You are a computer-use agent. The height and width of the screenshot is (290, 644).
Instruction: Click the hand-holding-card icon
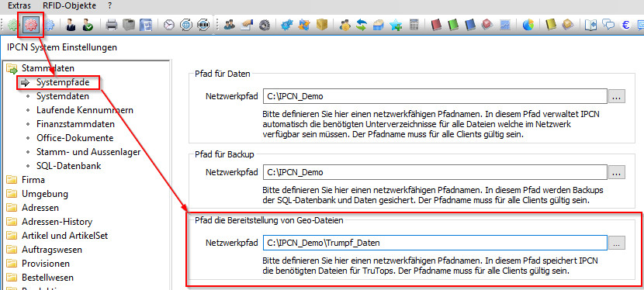point(247,25)
